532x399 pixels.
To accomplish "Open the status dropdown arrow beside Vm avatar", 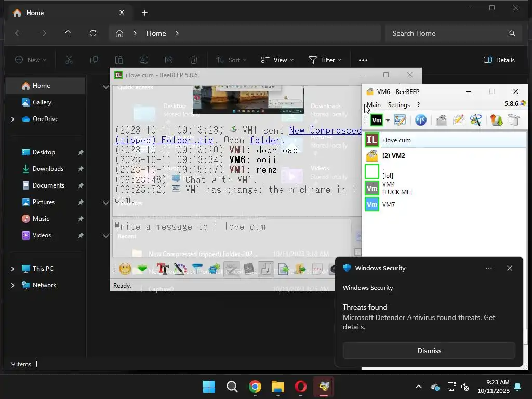I will click(x=388, y=120).
